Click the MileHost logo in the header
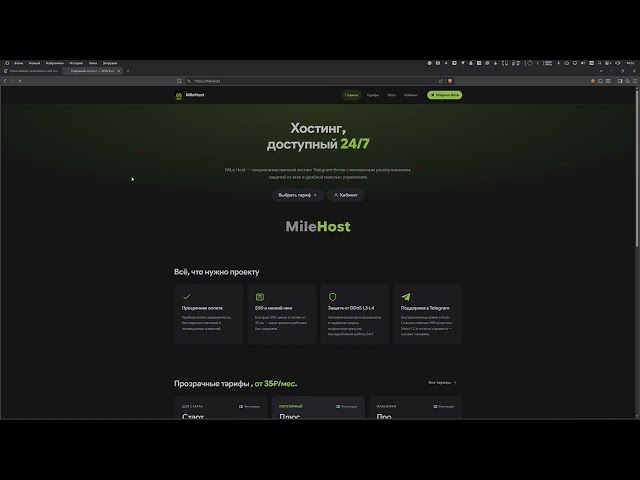Viewport: 640px width, 480px height. (189, 95)
